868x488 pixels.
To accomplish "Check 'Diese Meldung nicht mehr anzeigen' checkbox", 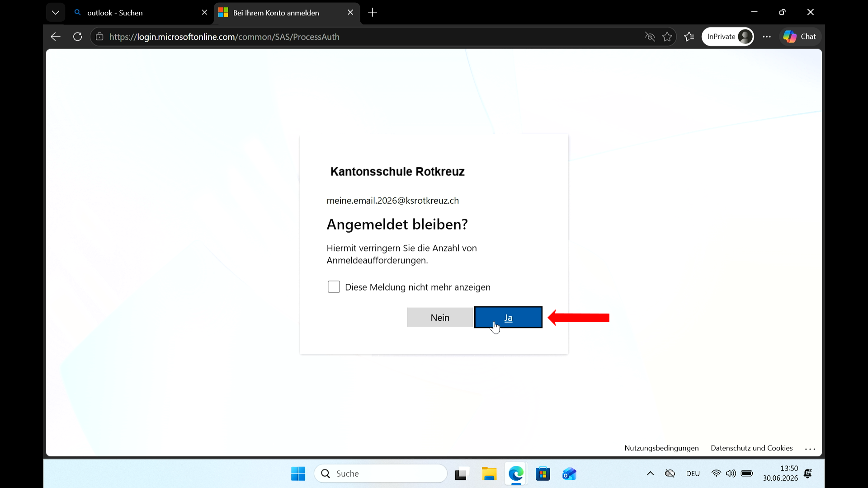I will coord(334,287).
